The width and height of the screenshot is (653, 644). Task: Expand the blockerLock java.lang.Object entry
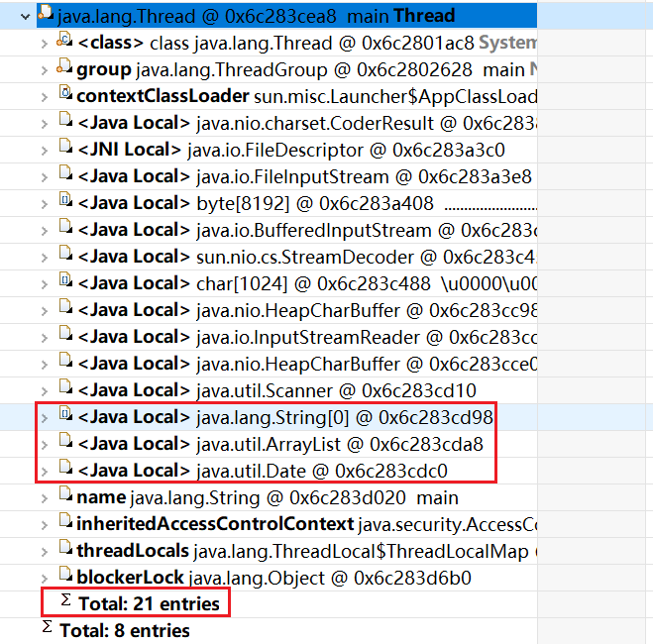(45, 578)
